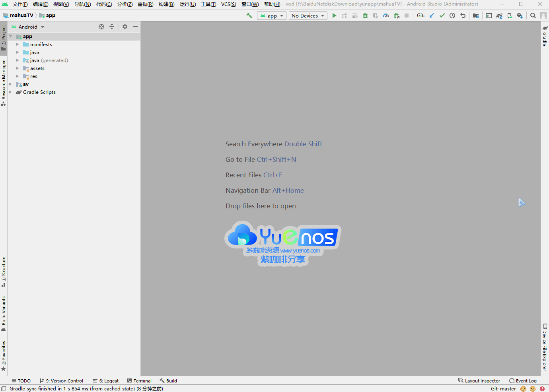Open the Search Everywhere magnifier
This screenshot has width=549, height=392.
(x=533, y=16)
